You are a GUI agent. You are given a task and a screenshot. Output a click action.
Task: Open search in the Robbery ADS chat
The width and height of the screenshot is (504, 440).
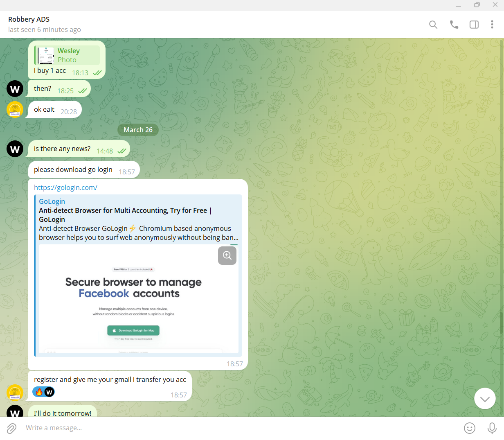point(433,25)
